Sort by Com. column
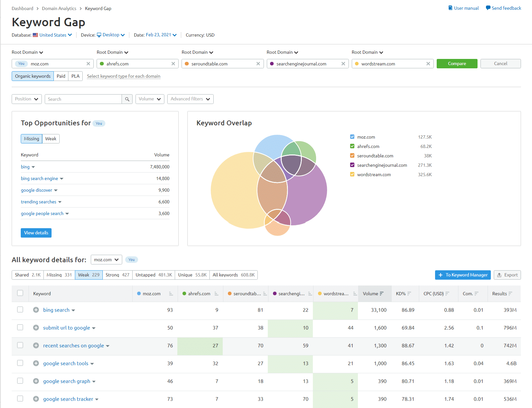 pos(476,294)
